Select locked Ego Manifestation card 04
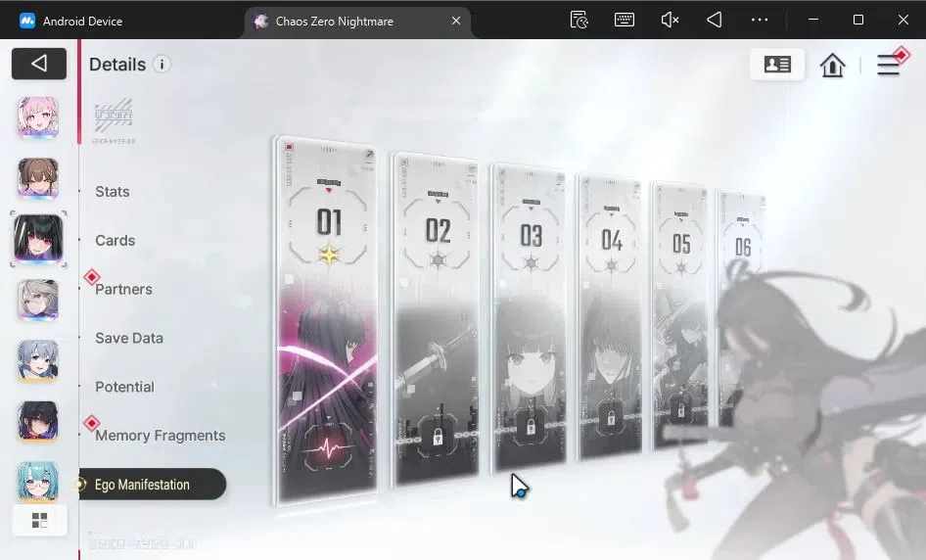Screen dimensions: 926x560 [x=611, y=316]
